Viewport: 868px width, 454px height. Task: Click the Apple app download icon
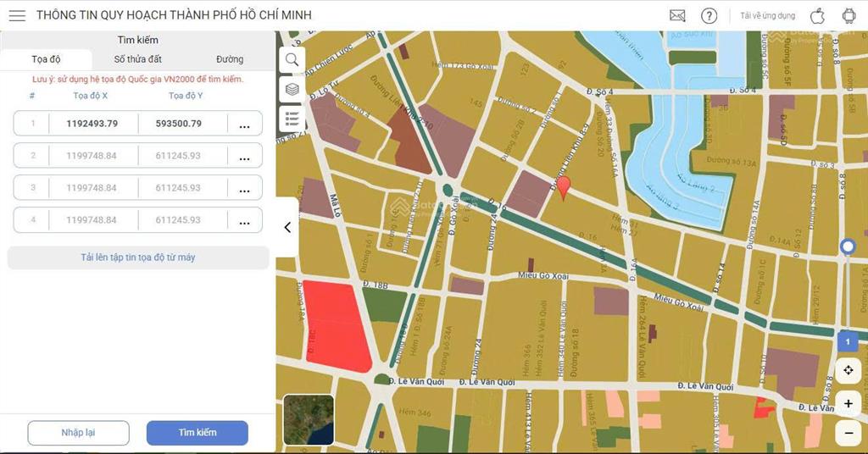(817, 15)
